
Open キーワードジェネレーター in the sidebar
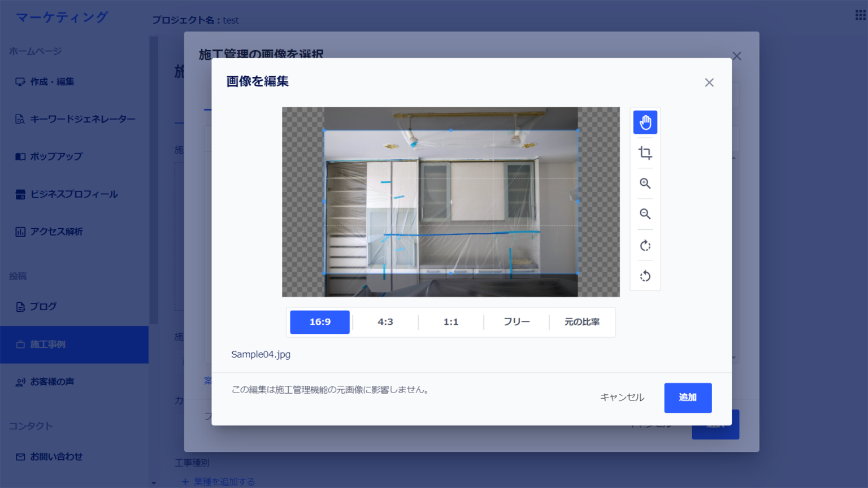point(74,119)
